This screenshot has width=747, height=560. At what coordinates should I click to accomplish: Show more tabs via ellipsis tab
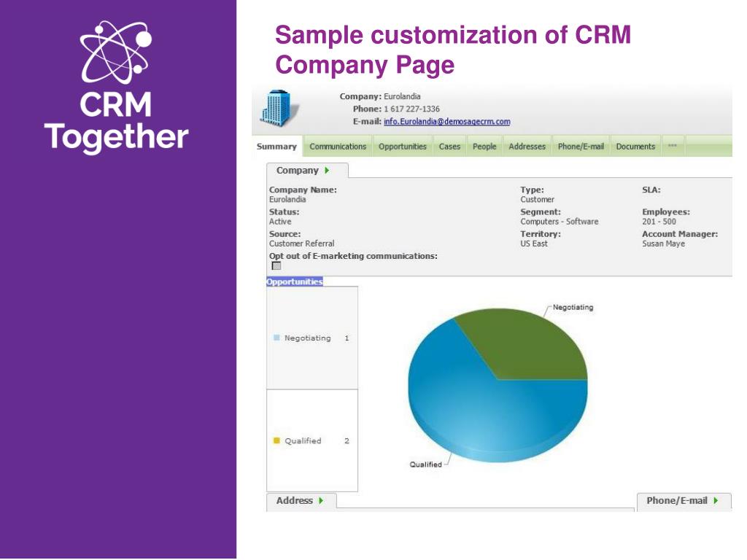(x=672, y=146)
